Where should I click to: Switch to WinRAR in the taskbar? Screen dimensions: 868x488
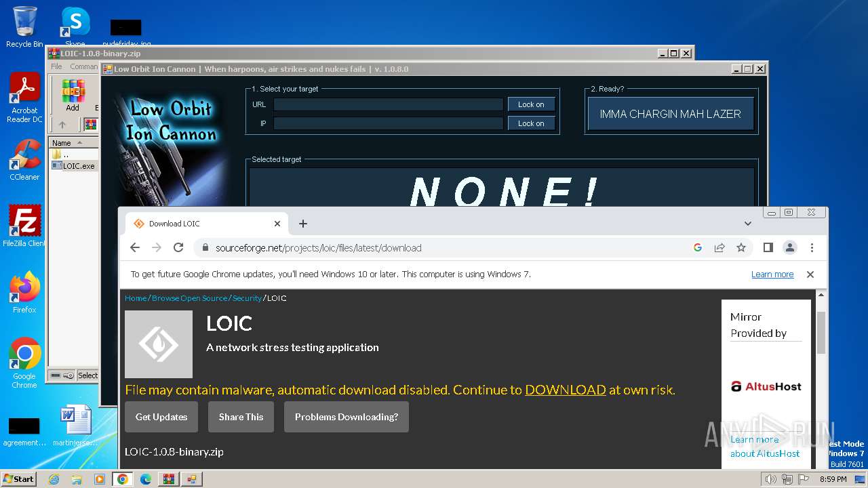(169, 479)
